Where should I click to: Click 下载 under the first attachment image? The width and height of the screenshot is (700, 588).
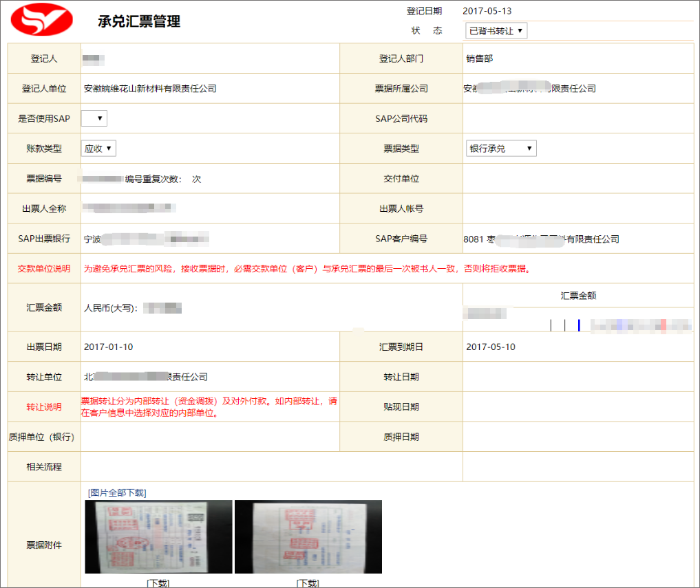pyautogui.click(x=158, y=583)
